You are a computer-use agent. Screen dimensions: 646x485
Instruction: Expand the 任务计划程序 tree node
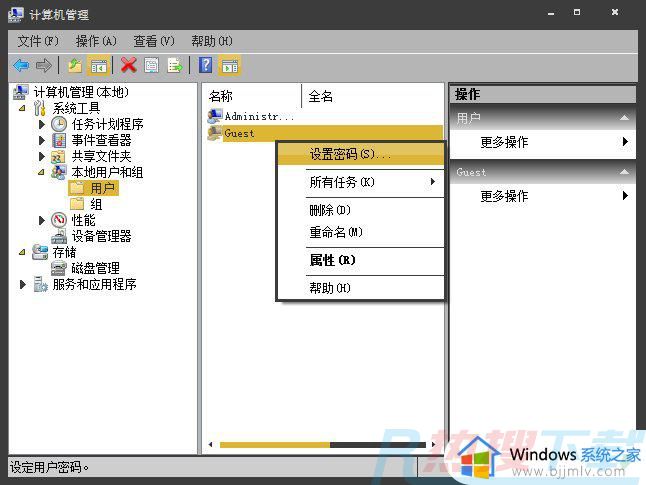[x=42, y=124]
